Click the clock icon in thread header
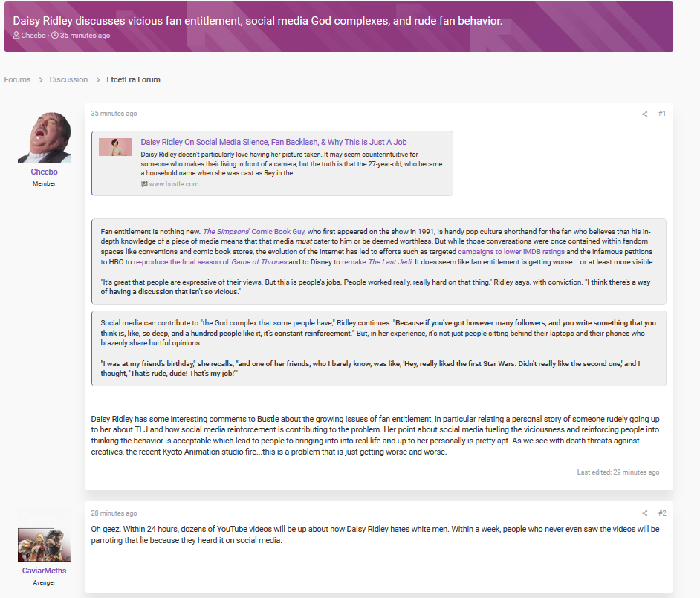This screenshot has width=700, height=598. tap(54, 35)
